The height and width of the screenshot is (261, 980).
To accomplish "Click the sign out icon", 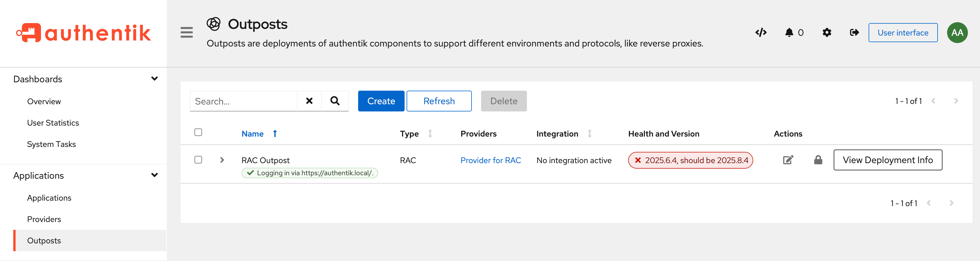I will (x=854, y=33).
